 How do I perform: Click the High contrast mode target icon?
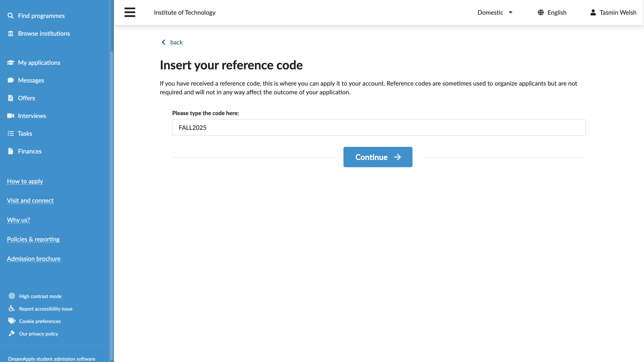(x=12, y=296)
